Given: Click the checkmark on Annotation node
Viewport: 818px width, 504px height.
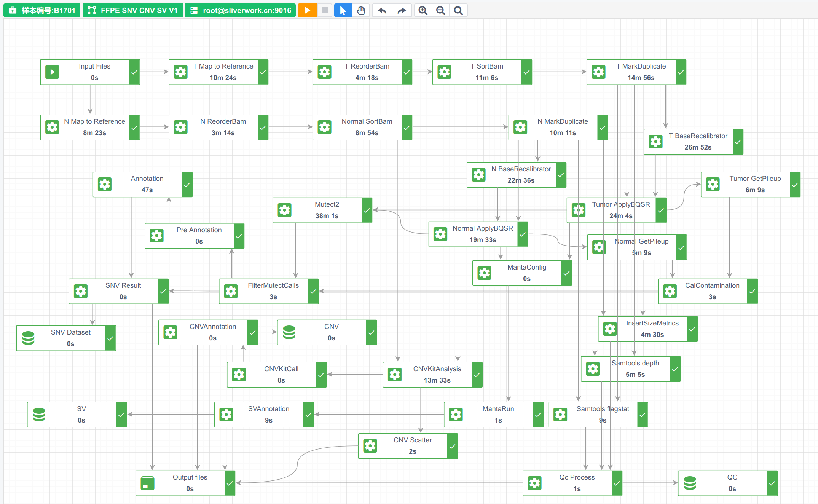Looking at the screenshot, I should [187, 185].
